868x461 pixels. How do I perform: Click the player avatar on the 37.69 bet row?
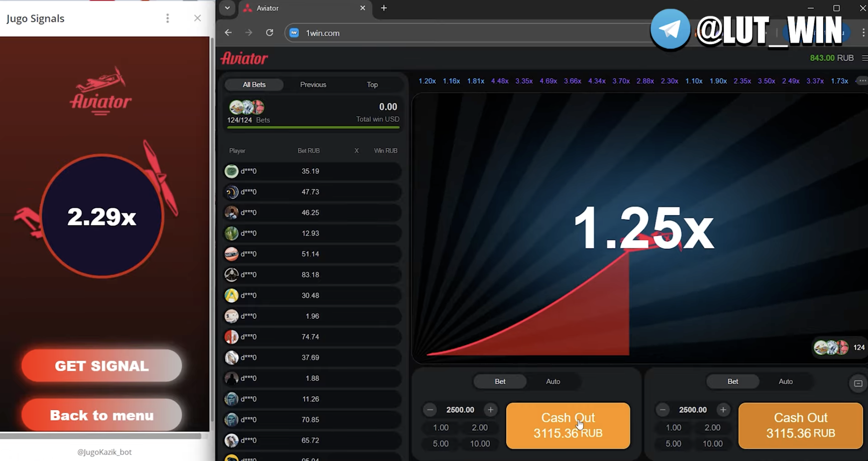point(231,357)
